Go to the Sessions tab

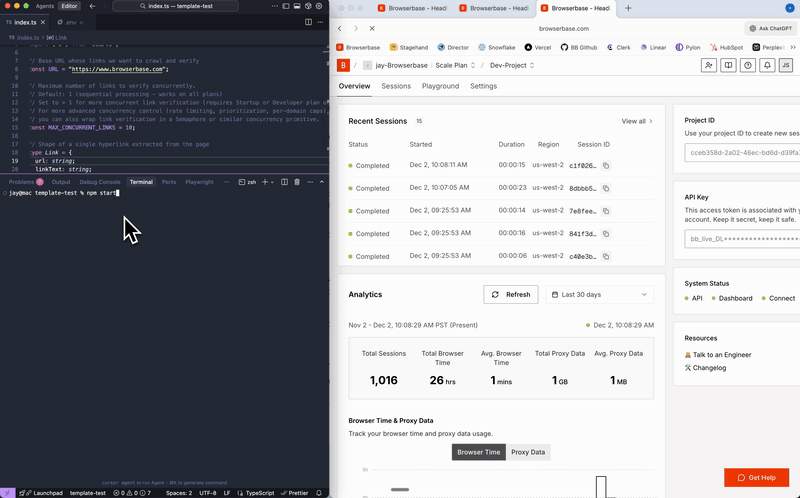pyautogui.click(x=396, y=86)
